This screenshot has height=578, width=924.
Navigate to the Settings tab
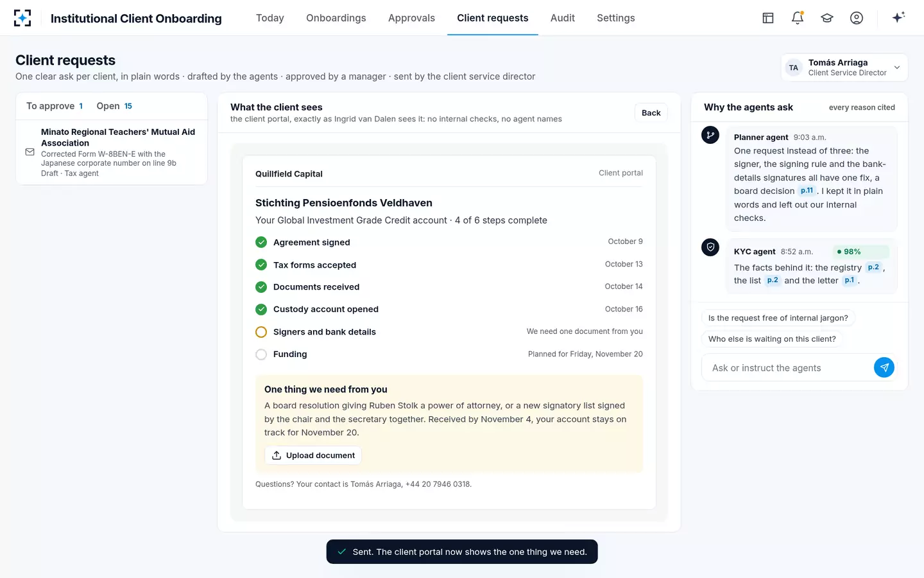pyautogui.click(x=616, y=18)
